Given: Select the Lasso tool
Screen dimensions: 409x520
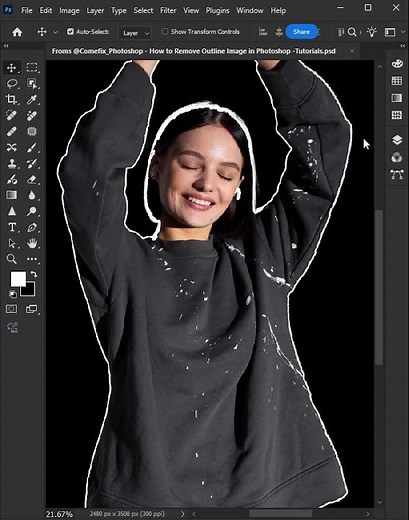Looking at the screenshot, I should coord(12,83).
